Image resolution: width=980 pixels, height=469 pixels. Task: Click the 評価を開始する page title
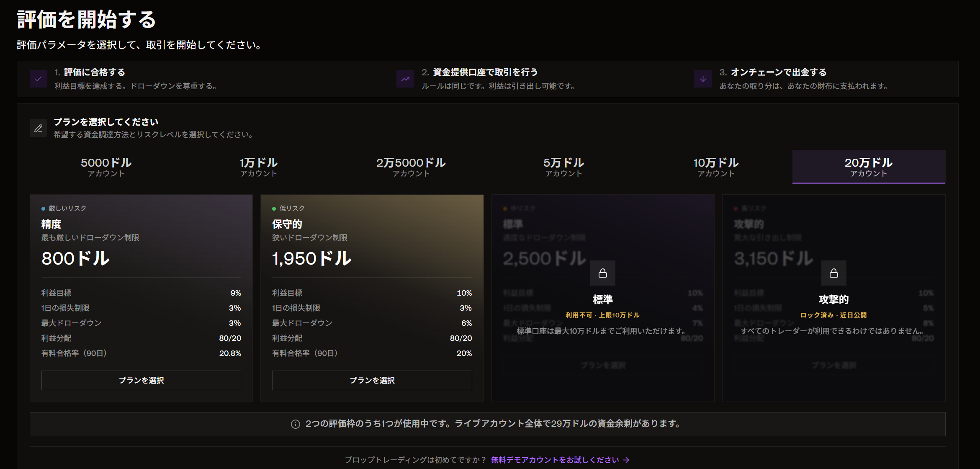(86, 20)
